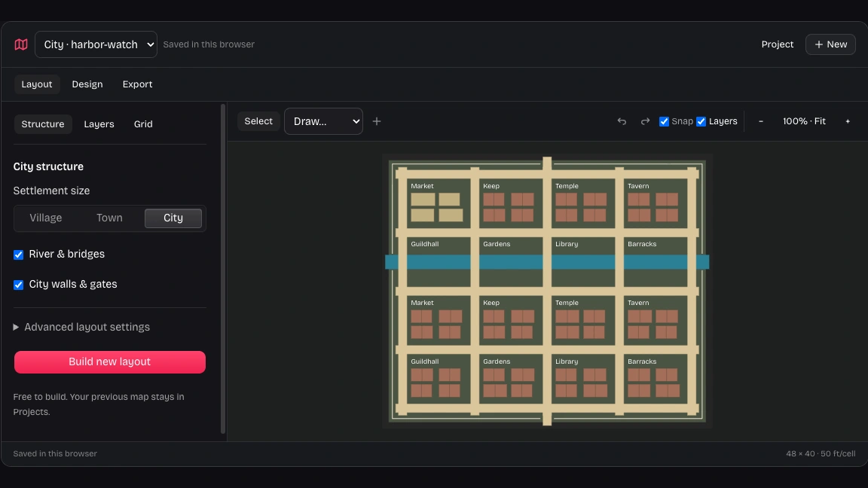Select the Structure sub-tab
This screenshot has width=868, height=488.
click(x=43, y=124)
